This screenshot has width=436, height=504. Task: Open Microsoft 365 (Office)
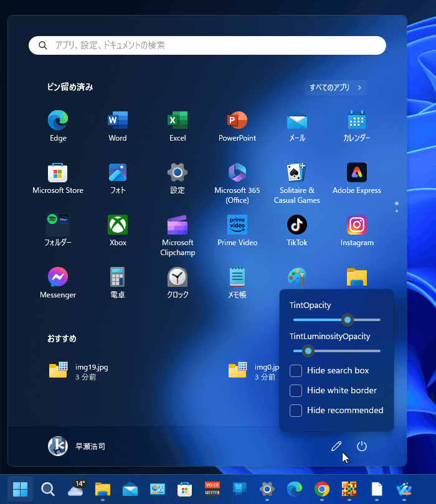click(237, 183)
